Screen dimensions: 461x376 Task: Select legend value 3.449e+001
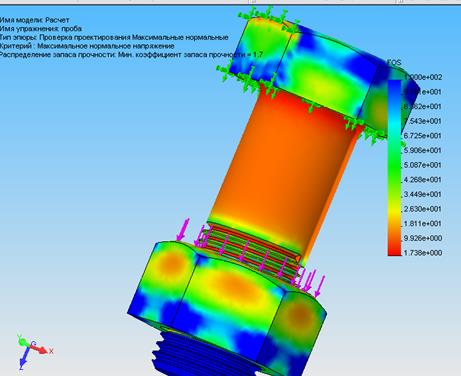point(423,194)
